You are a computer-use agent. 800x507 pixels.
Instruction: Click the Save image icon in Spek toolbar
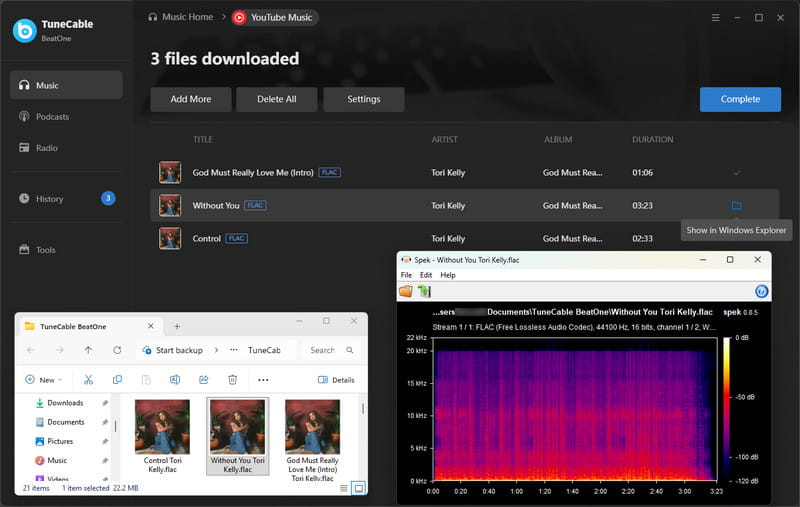(x=424, y=291)
